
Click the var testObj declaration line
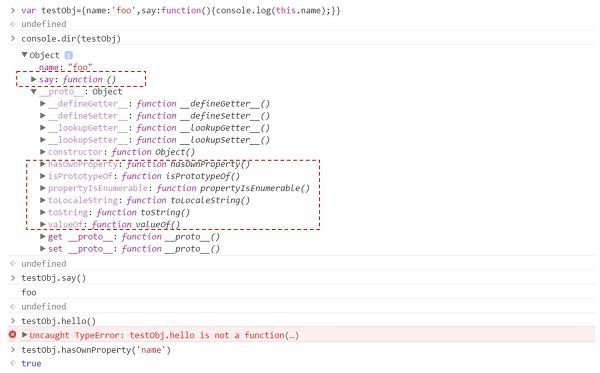coord(181,10)
